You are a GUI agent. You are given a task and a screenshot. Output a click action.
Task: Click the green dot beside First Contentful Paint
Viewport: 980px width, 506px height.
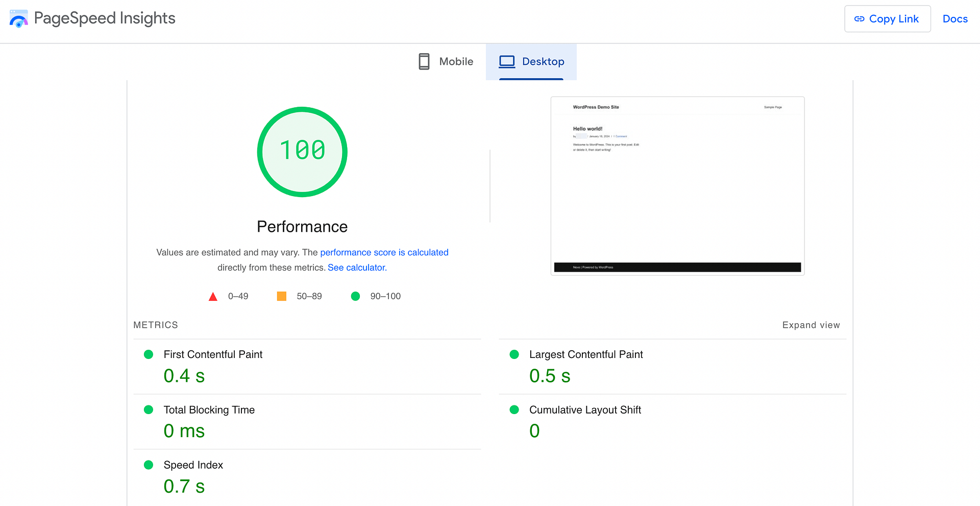pyautogui.click(x=149, y=354)
